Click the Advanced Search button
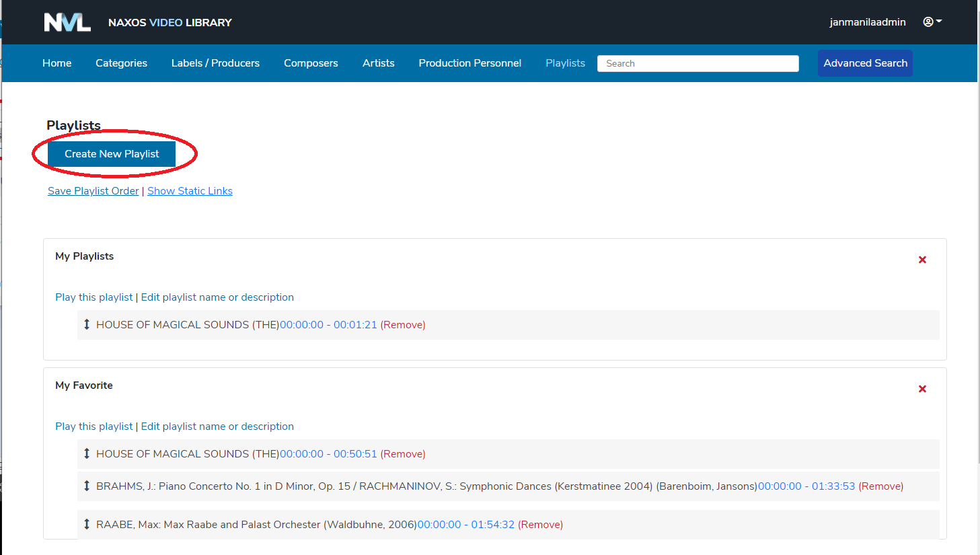Screen dimensions: 980x555 click(x=865, y=63)
